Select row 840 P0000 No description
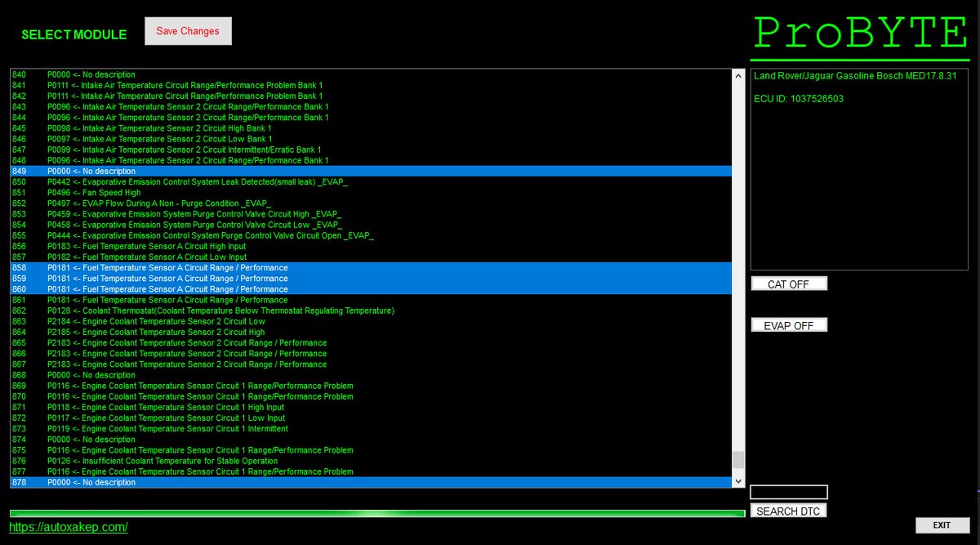This screenshot has width=980, height=545. point(371,74)
